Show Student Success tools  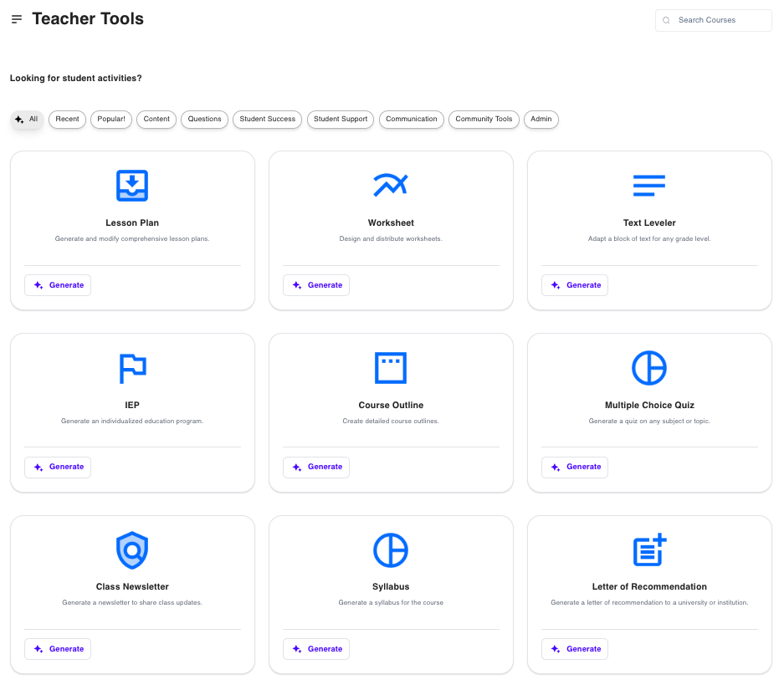pyautogui.click(x=267, y=120)
